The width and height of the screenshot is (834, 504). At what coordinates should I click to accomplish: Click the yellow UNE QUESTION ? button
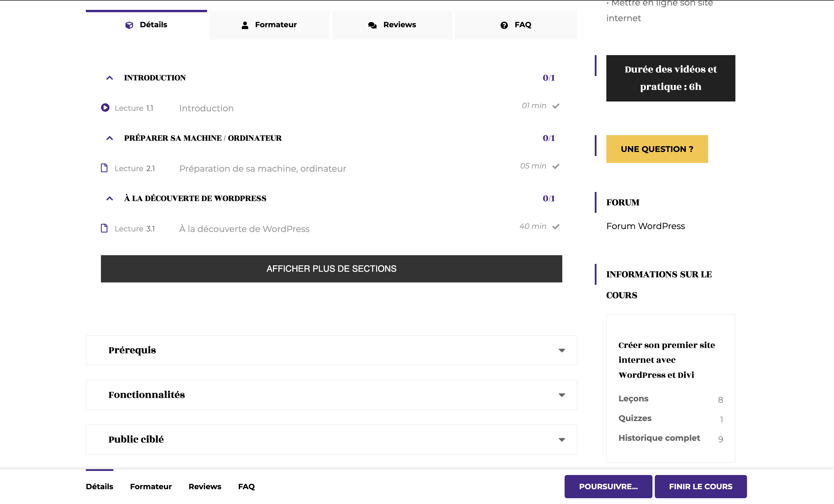(x=657, y=149)
